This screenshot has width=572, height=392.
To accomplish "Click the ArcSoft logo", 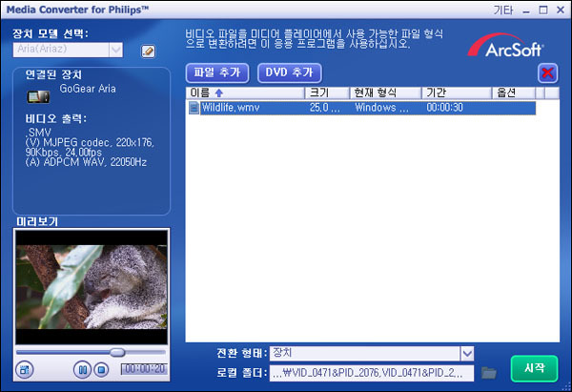I will pos(505,47).
